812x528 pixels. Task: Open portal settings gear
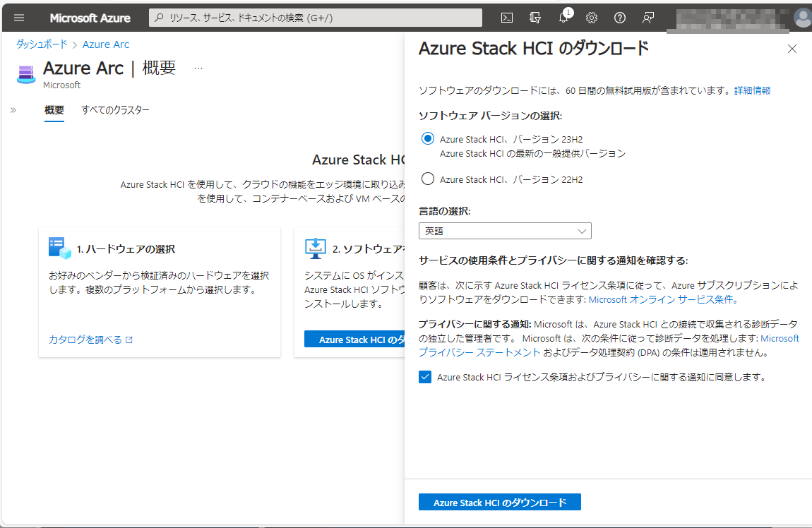[592, 18]
